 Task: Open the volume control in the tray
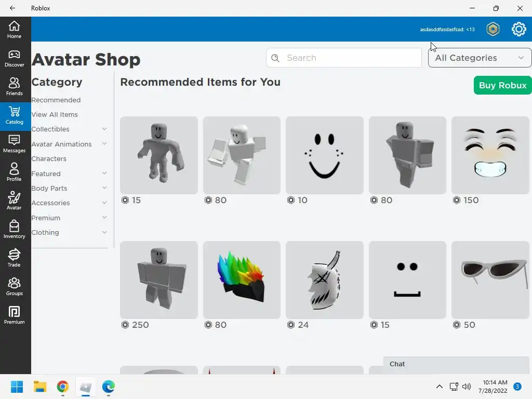[467, 387]
